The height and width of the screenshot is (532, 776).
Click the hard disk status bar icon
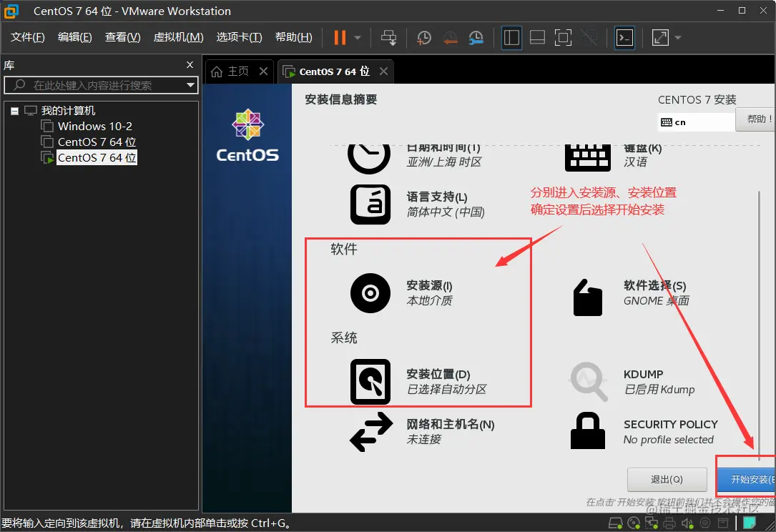coord(615,523)
